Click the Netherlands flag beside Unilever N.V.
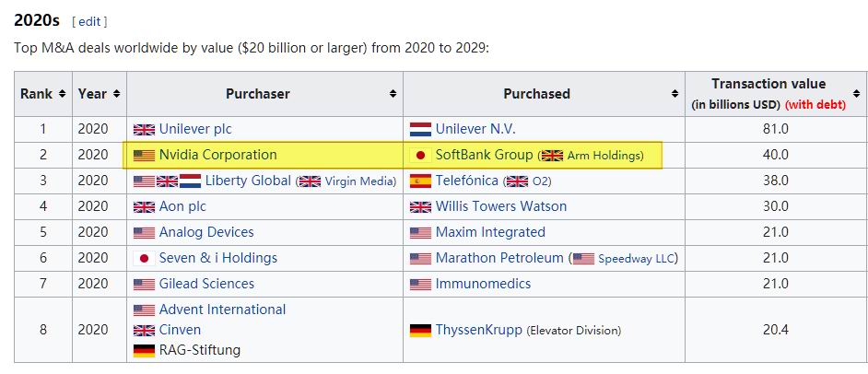Viewport: 868px width, 374px height. (x=420, y=130)
